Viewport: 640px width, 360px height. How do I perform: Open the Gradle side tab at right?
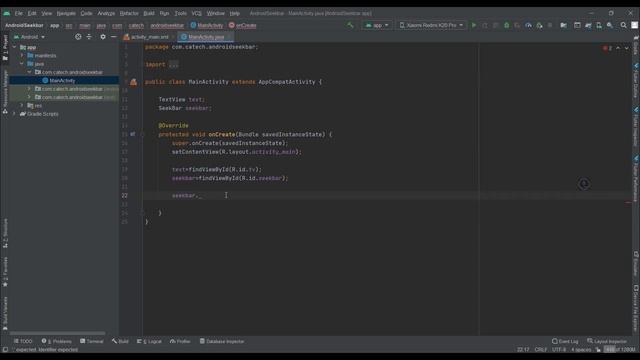pyautogui.click(x=636, y=45)
